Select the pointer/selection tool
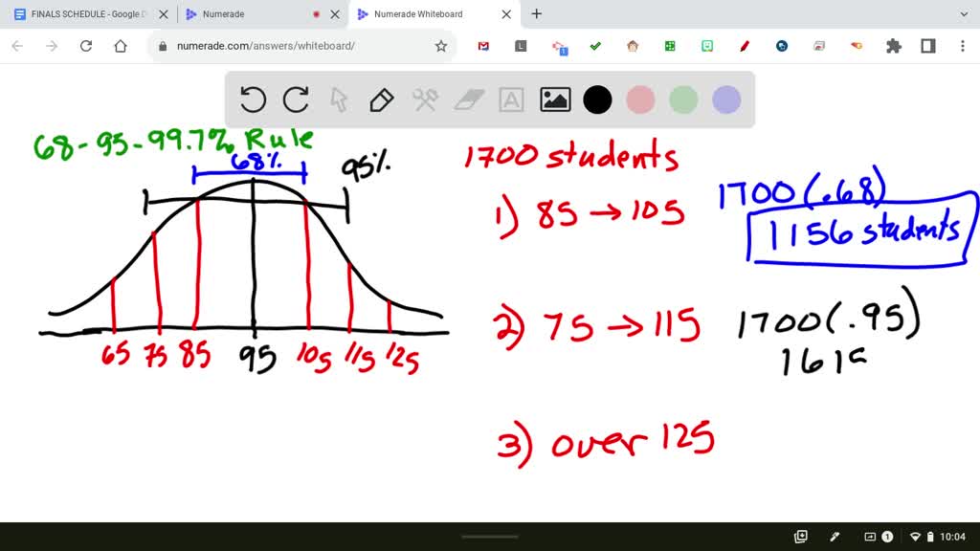The image size is (980, 551). [339, 100]
